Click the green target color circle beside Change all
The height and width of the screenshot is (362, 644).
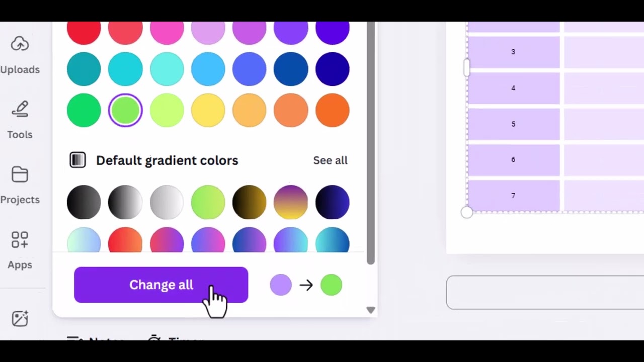(331, 285)
